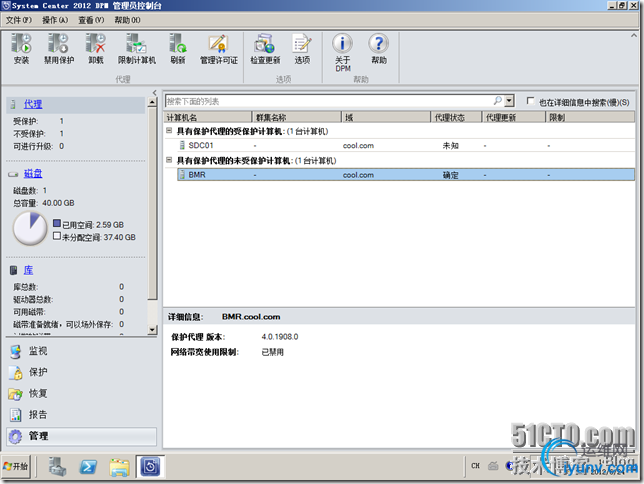Click the BMR server icon
Viewport: 644px width, 484px height.
[x=182, y=175]
